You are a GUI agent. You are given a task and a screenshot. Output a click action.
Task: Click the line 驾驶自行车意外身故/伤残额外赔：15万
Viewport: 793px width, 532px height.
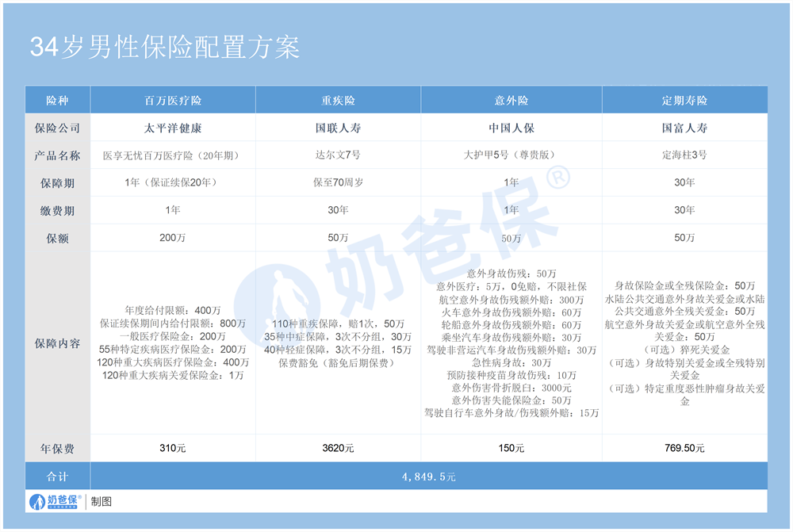click(511, 413)
